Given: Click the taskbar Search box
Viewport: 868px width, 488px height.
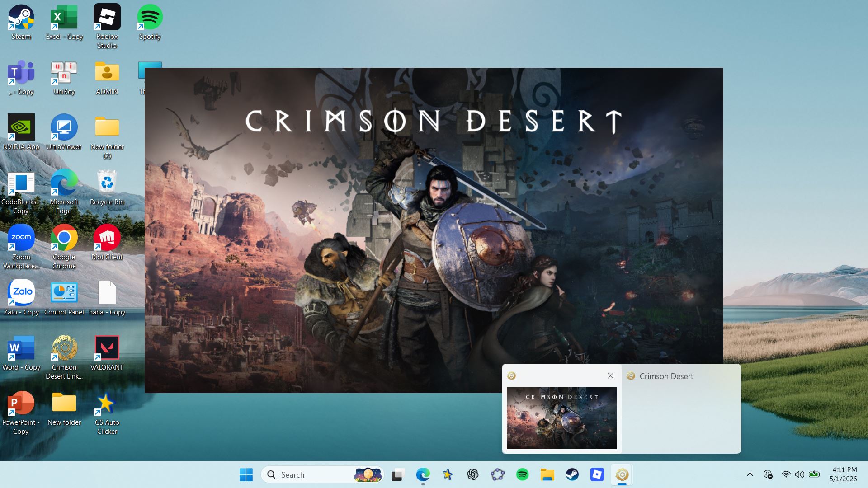Looking at the screenshot, I should [x=322, y=474].
